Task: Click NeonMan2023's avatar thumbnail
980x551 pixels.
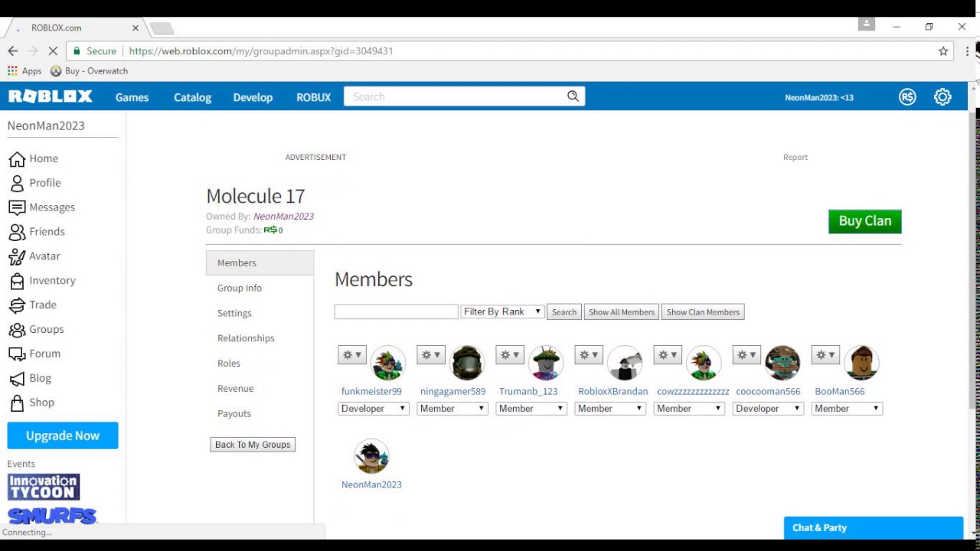Action: coord(371,456)
